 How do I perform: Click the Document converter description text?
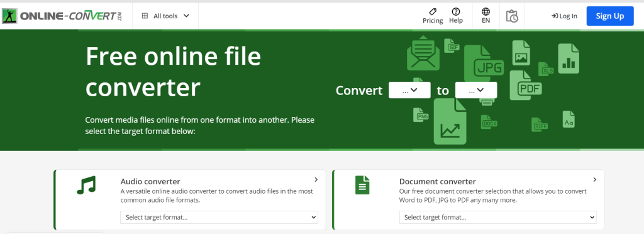[493, 196]
